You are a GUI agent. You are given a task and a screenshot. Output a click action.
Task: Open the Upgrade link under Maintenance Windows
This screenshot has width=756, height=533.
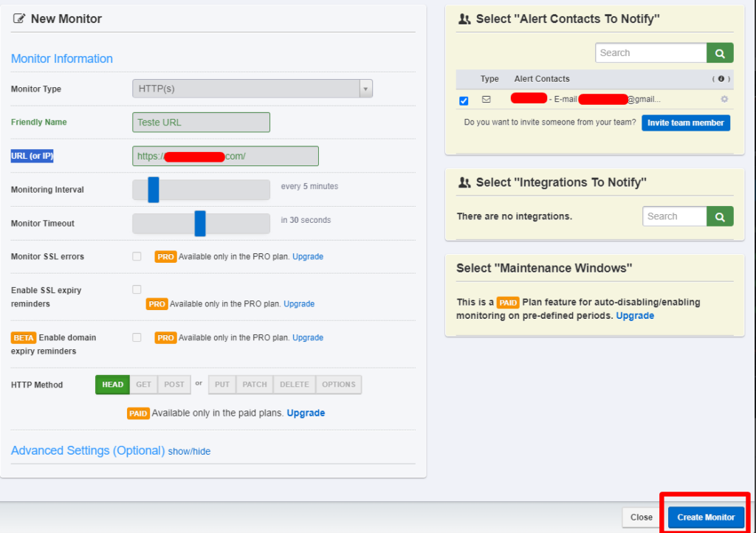[x=635, y=315]
